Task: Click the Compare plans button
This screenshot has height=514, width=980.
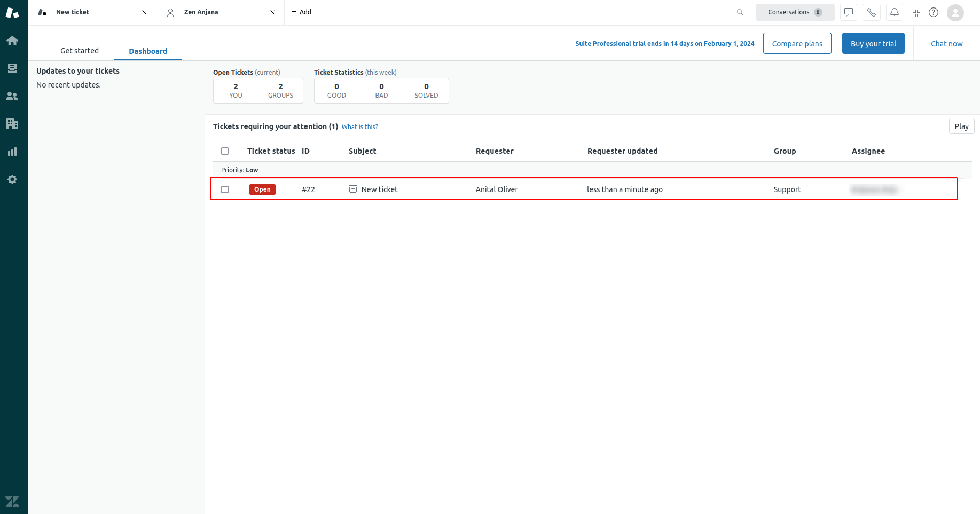Action: 797,44
